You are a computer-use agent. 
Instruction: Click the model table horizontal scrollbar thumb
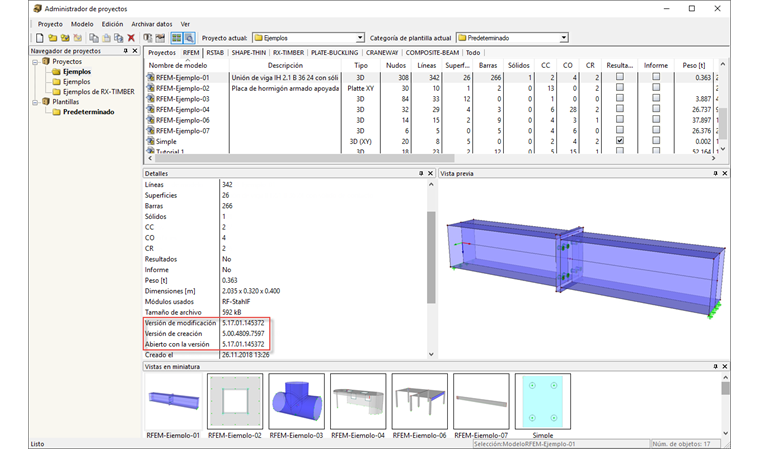coord(304,159)
